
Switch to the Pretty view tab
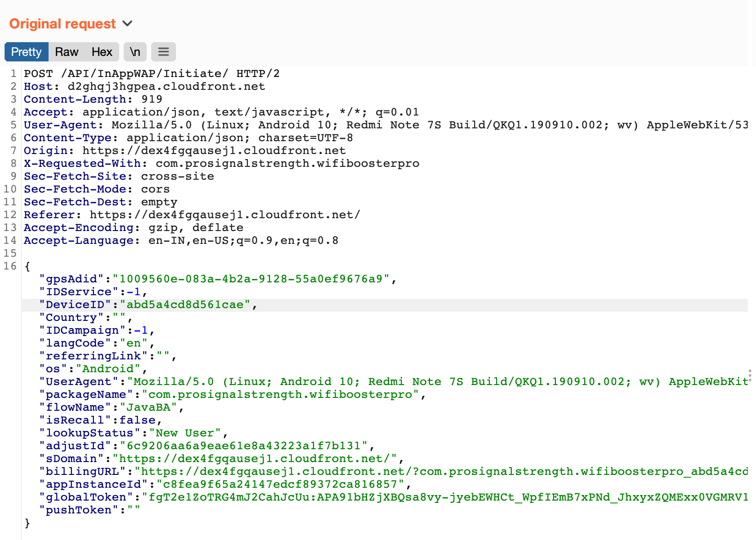[x=26, y=52]
